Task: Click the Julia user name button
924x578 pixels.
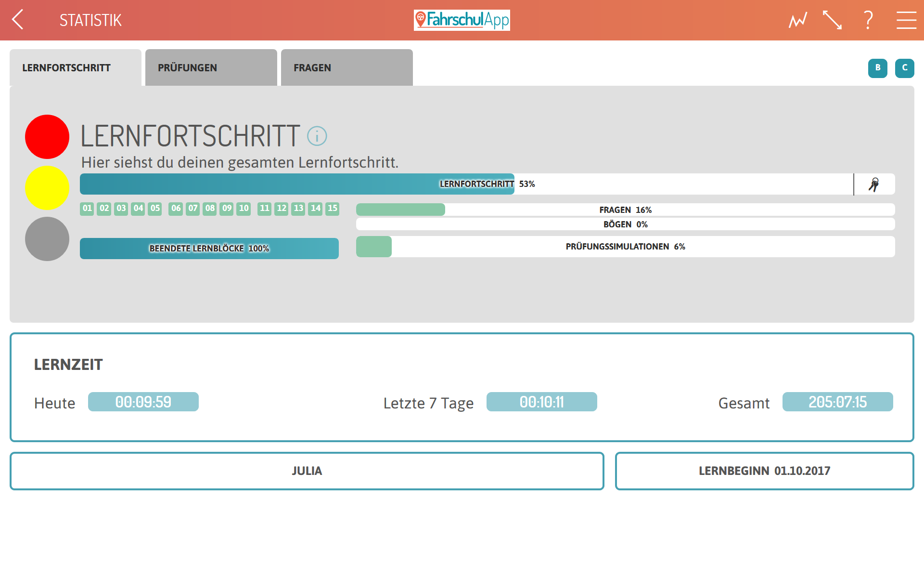Action: [x=307, y=471]
